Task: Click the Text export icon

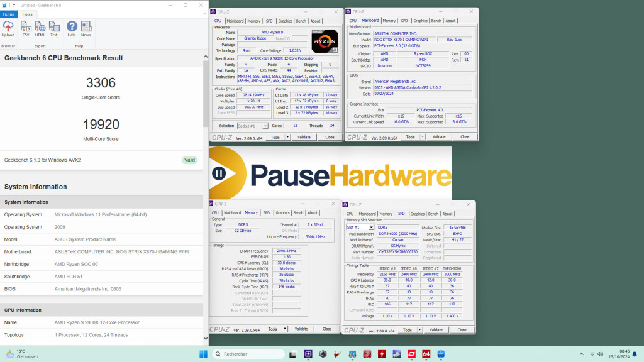Action: (x=54, y=28)
